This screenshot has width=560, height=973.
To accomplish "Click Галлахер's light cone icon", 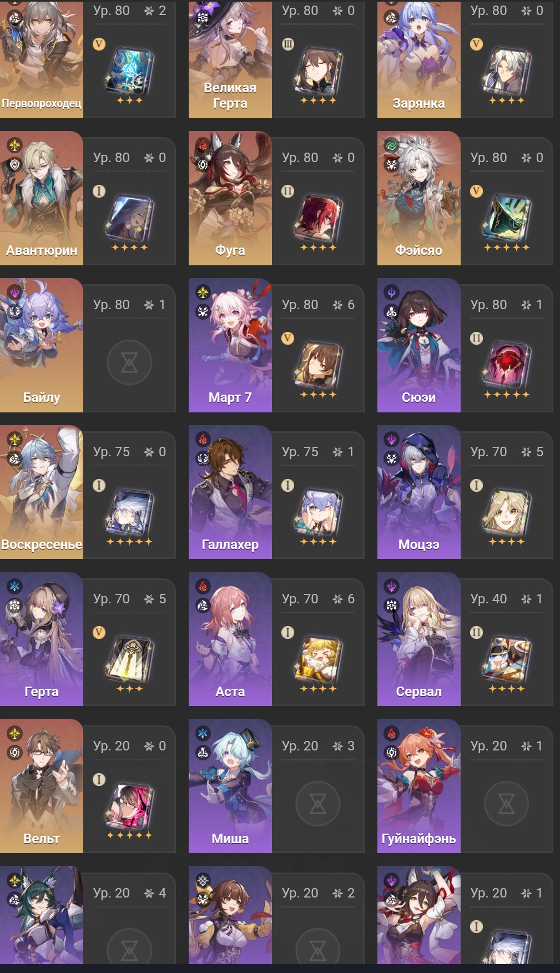I will coord(318,511).
